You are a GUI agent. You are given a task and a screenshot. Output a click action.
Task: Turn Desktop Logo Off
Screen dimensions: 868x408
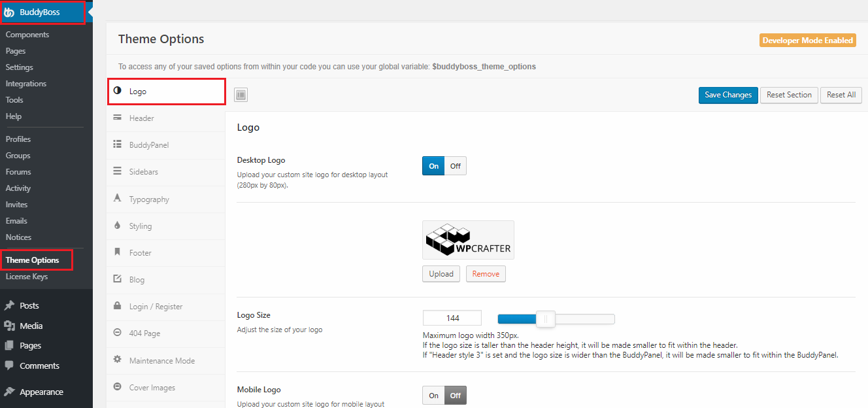[x=456, y=166]
